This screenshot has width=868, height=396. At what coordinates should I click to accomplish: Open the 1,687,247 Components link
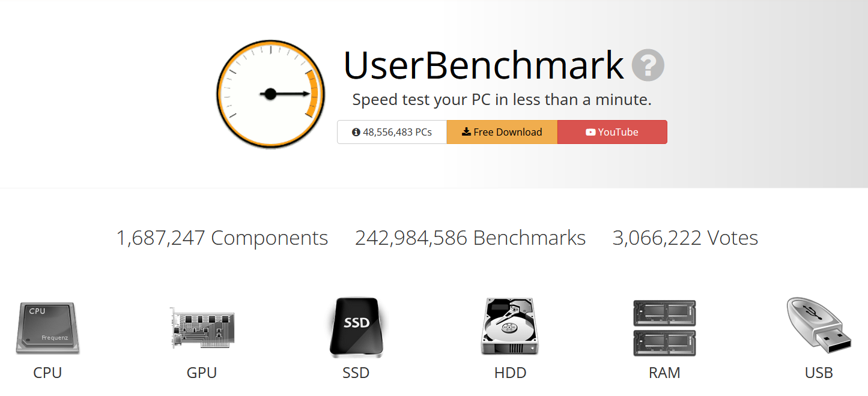tap(222, 238)
